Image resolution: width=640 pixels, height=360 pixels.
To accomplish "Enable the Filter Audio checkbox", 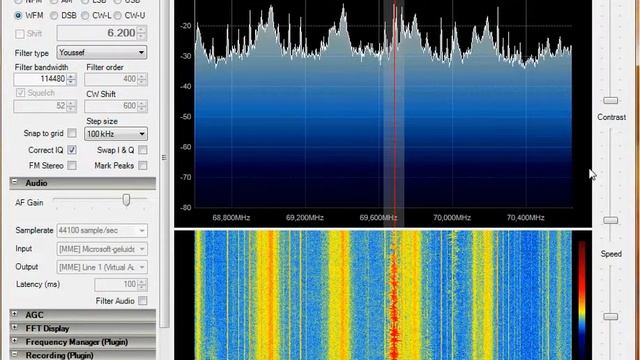I will (x=142, y=301).
